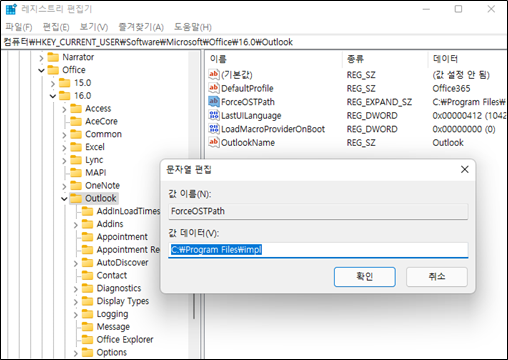Cancel the dialog with 취소
Image resolution: width=508 pixels, height=360 pixels.
coord(437,277)
